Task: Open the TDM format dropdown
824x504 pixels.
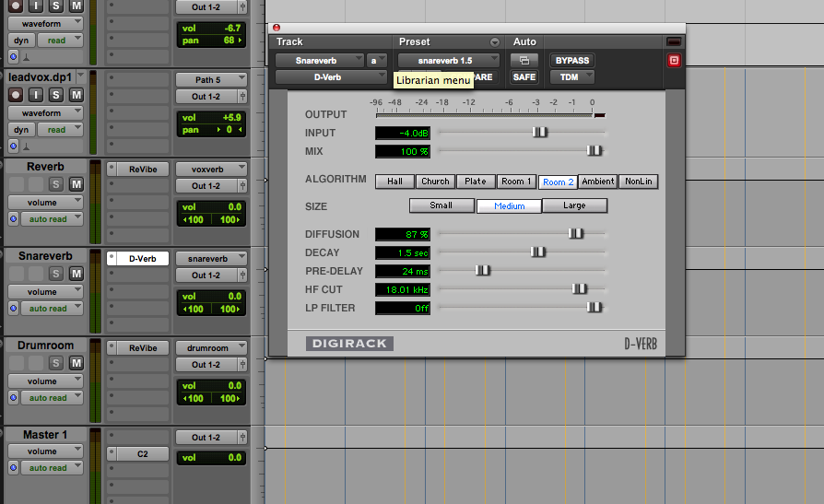Action: tap(572, 76)
